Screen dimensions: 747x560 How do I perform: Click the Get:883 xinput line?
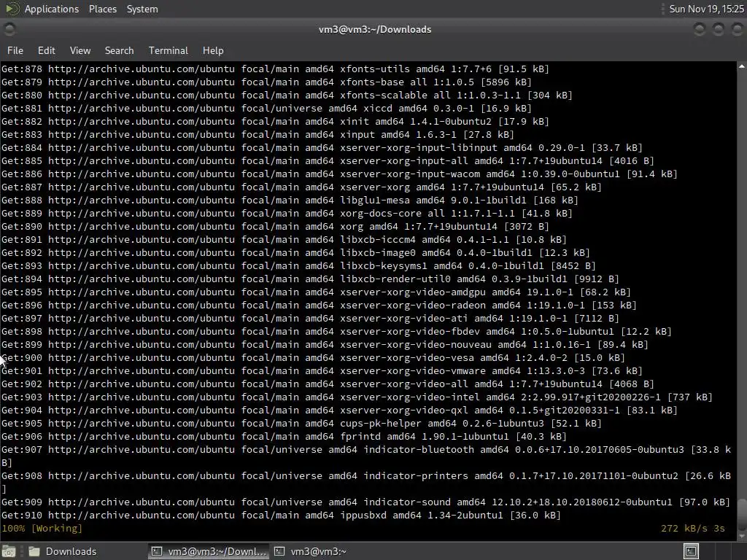pyautogui.click(x=258, y=135)
